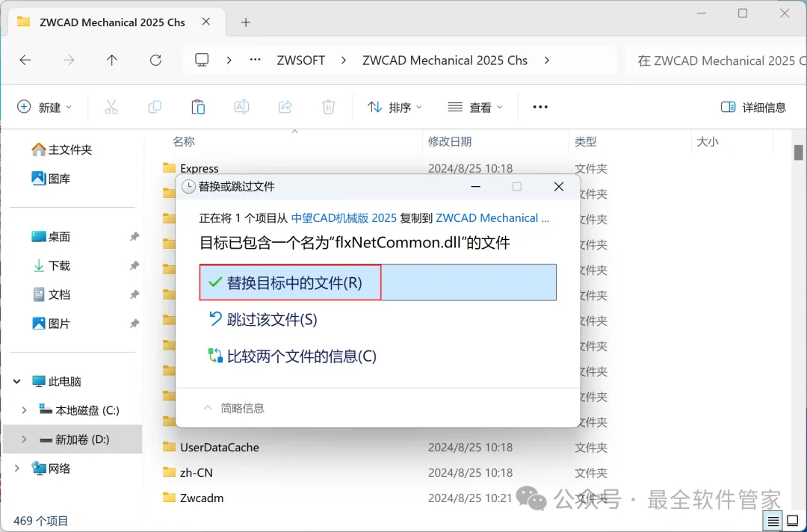Click the This PC monitor icon in address bar

(202, 61)
